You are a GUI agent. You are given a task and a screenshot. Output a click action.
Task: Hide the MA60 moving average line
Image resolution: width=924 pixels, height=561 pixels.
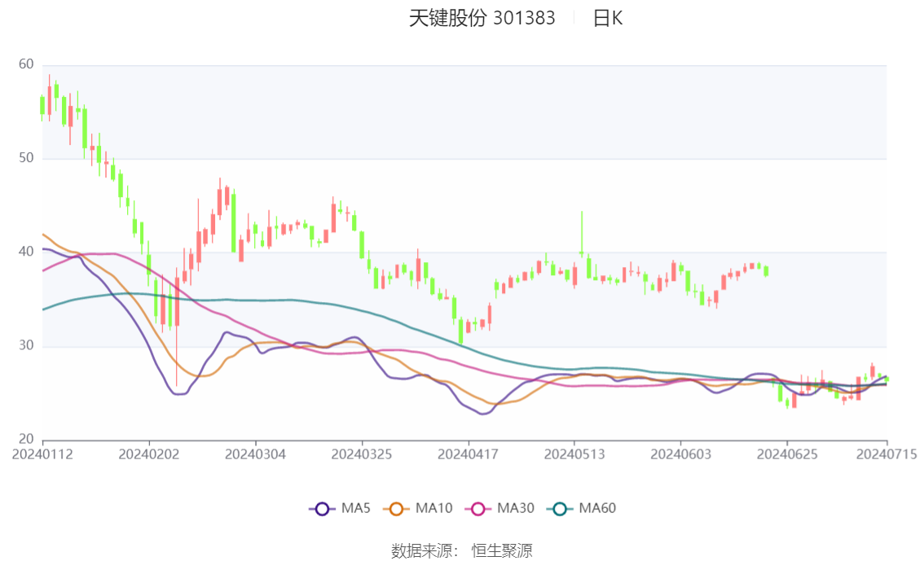[x=582, y=509]
